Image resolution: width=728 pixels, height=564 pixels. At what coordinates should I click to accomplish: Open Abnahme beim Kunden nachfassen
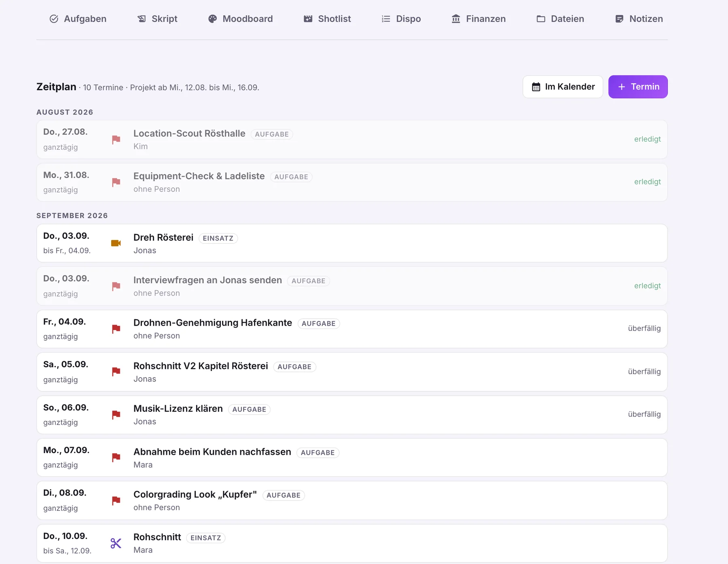(352, 458)
